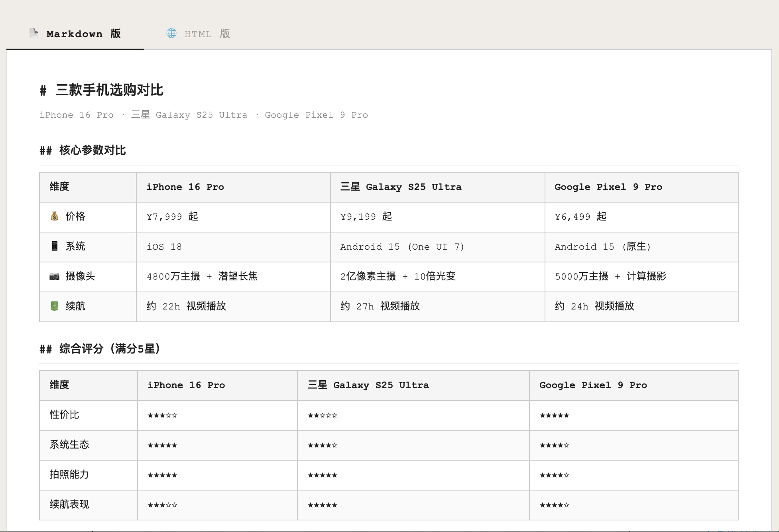Click iPhone 续航表现 three-star rating
This screenshot has width=779, height=532.
click(x=162, y=505)
